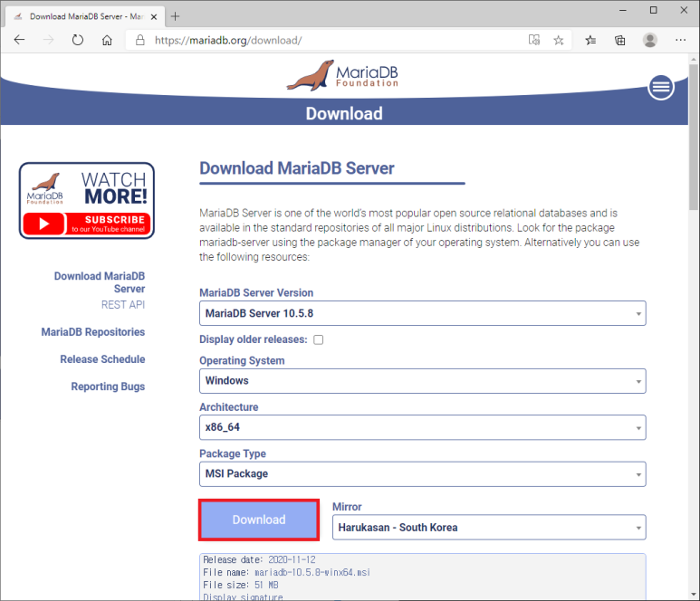Open the site hamburger menu

661,87
